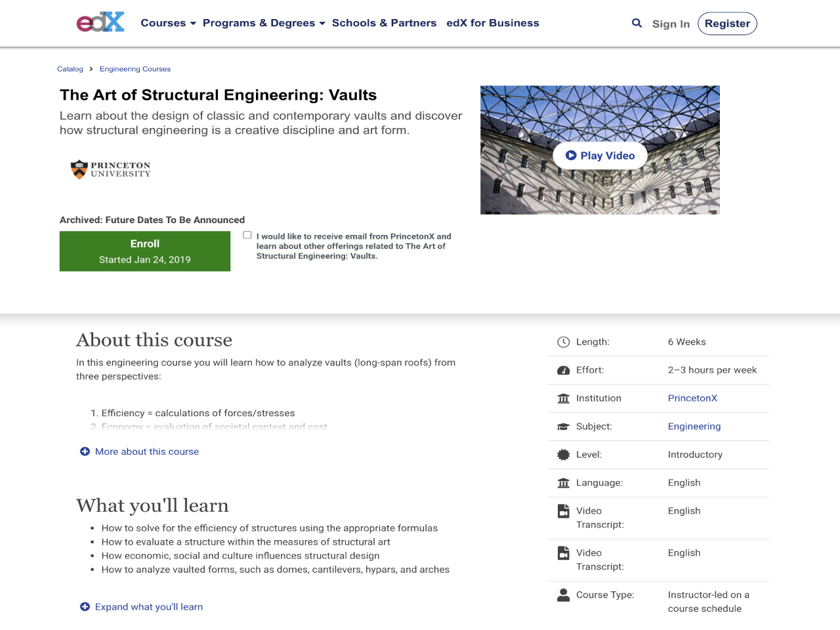Open the search magnifier icon

[x=637, y=23]
